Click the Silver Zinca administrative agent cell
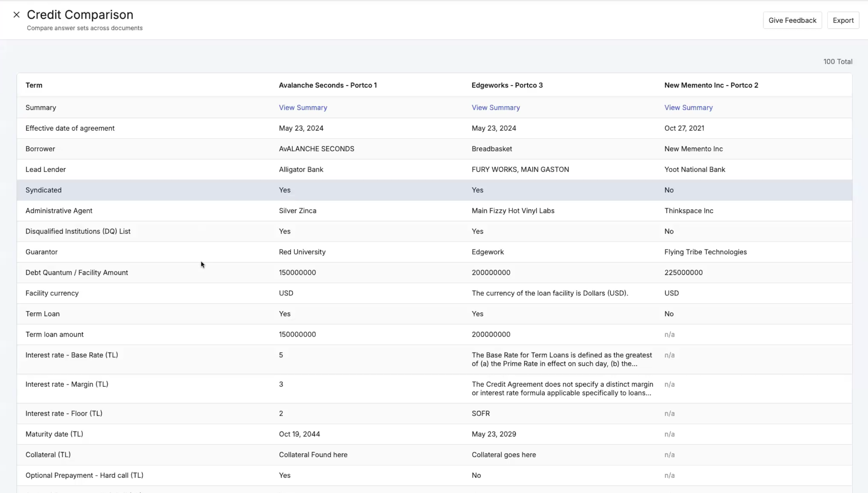This screenshot has height=493, width=868. [297, 211]
